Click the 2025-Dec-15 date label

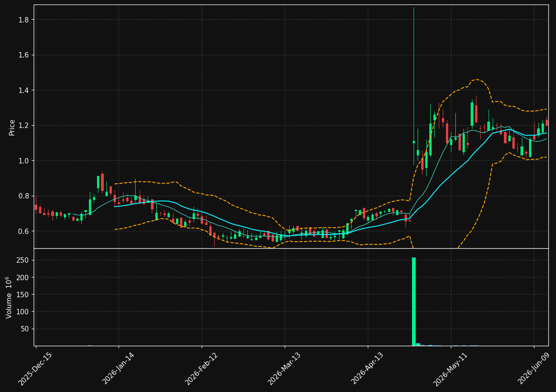pyautogui.click(x=35, y=369)
